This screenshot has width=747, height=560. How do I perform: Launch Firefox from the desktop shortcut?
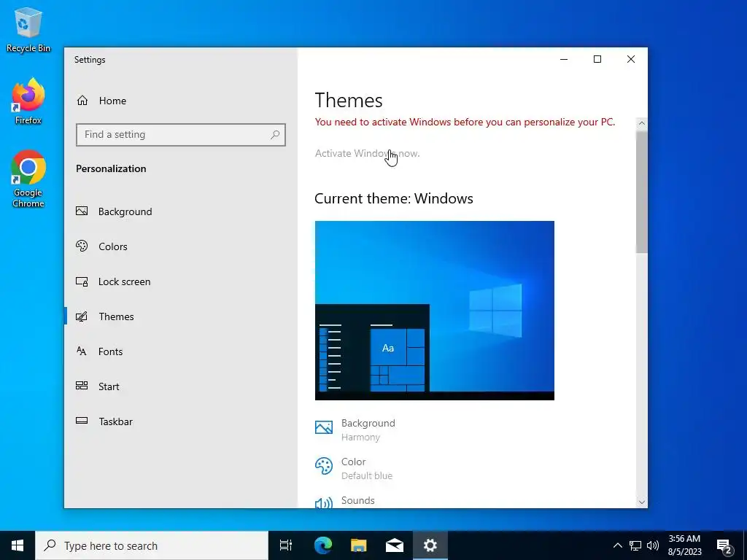(28, 101)
